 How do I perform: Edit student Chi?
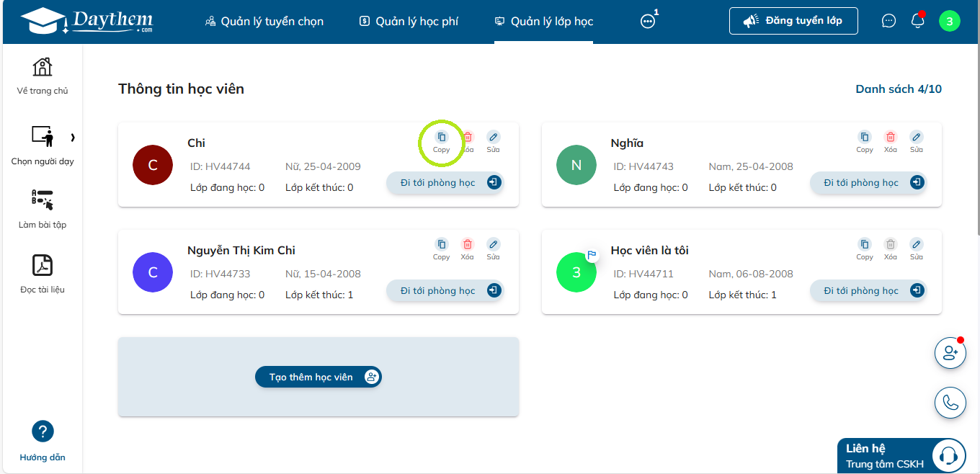[x=493, y=141]
